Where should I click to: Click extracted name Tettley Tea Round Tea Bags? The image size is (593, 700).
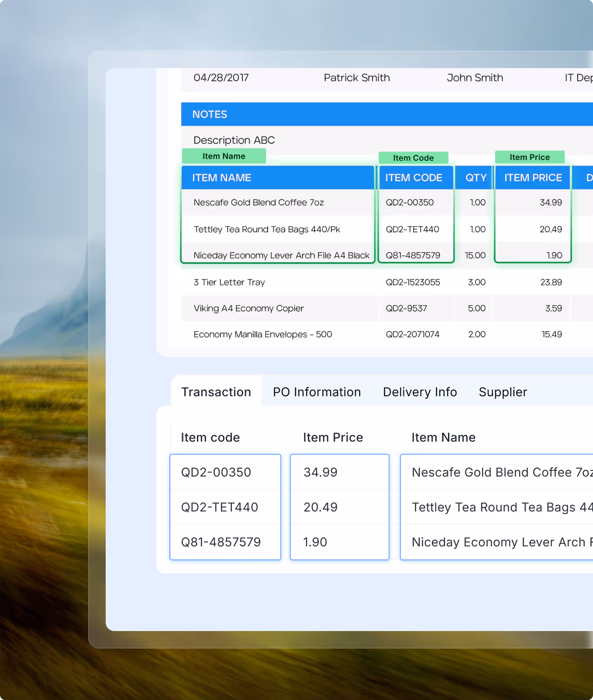point(496,507)
